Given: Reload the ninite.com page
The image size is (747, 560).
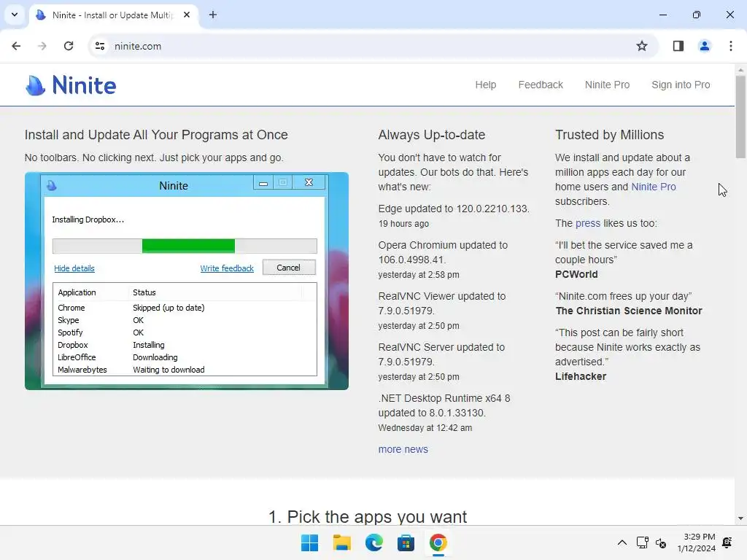Looking at the screenshot, I should [x=69, y=46].
